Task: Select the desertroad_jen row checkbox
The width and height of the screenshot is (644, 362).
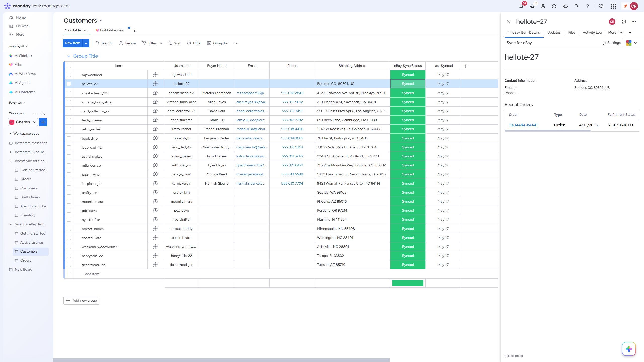Action: [69, 265]
